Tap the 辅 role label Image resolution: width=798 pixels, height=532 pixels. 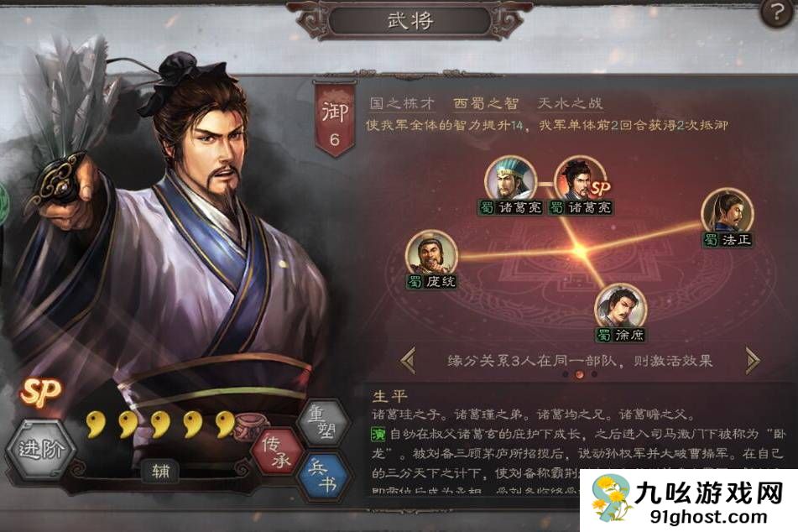[161, 471]
